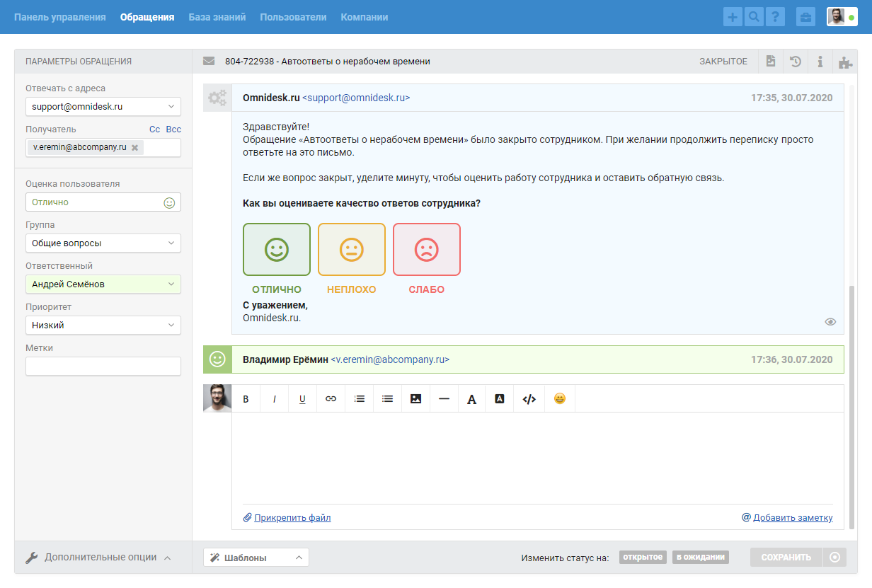Open search via magnifier icon
The image size is (872, 588).
(754, 17)
